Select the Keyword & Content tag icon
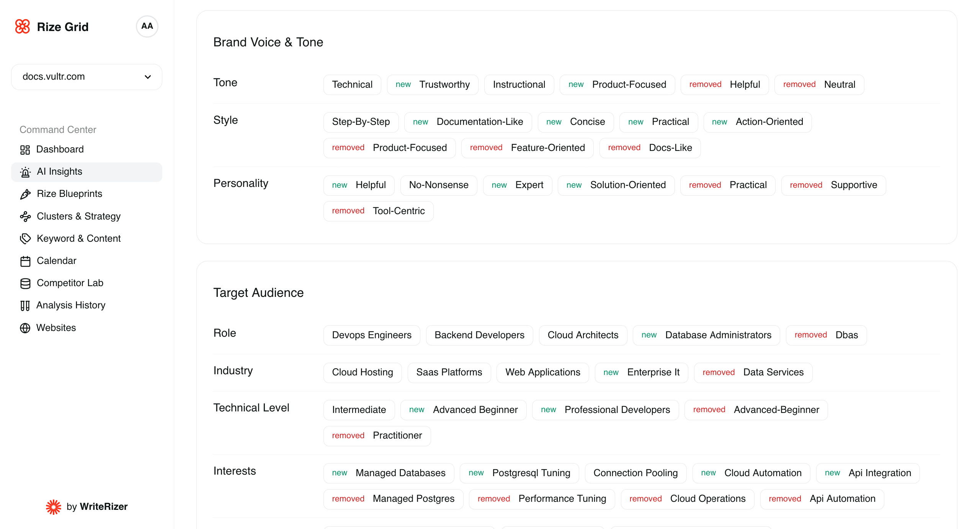The height and width of the screenshot is (529, 980). 25,239
